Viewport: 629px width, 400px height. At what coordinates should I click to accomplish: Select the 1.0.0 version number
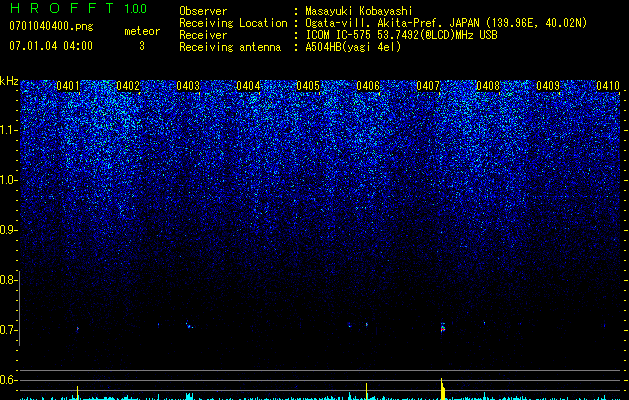pyautogui.click(x=135, y=9)
